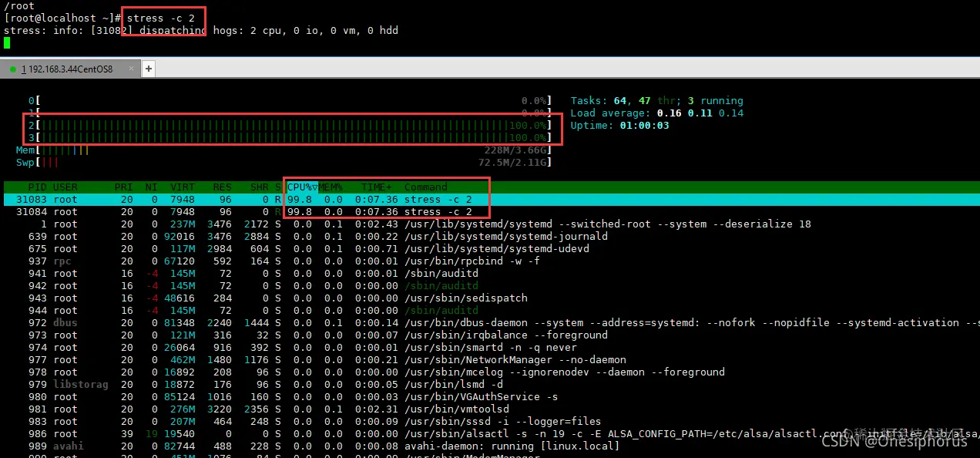
Task: Select the lsmd process row PID 979
Action: click(490, 384)
